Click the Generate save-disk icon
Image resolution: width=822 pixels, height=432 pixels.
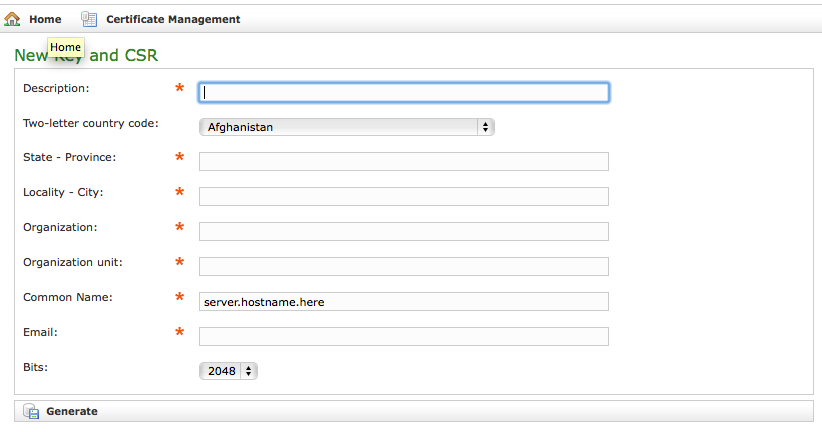(x=31, y=411)
